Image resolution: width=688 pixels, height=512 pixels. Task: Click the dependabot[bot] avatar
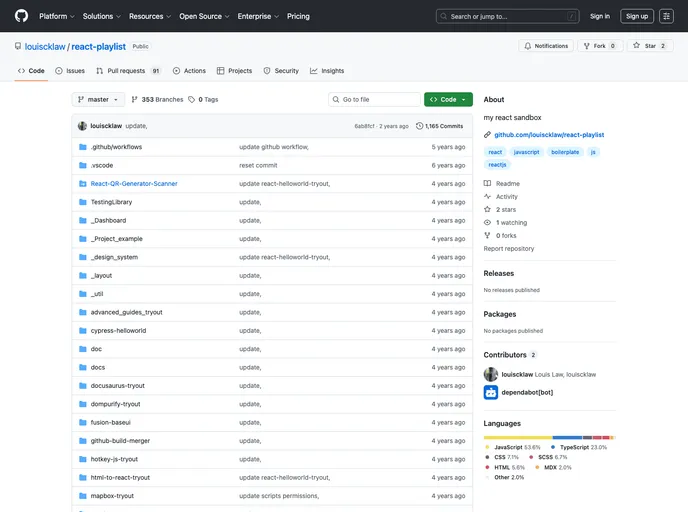[x=491, y=392]
